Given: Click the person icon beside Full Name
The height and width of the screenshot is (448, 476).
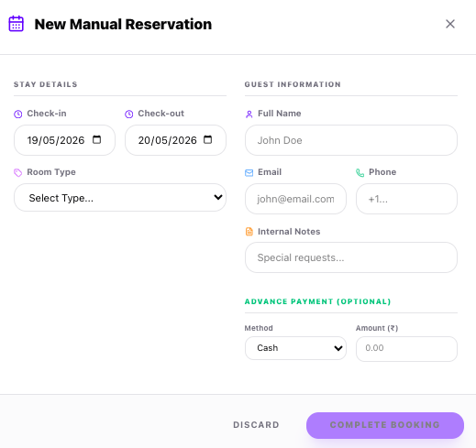Looking at the screenshot, I should [249, 114].
